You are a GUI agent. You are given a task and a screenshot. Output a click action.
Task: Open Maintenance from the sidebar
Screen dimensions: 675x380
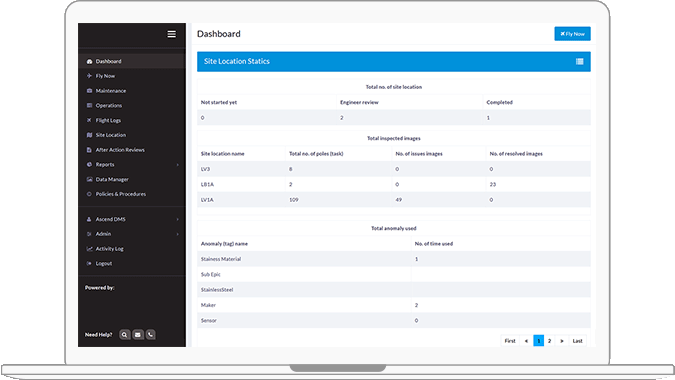click(132, 91)
